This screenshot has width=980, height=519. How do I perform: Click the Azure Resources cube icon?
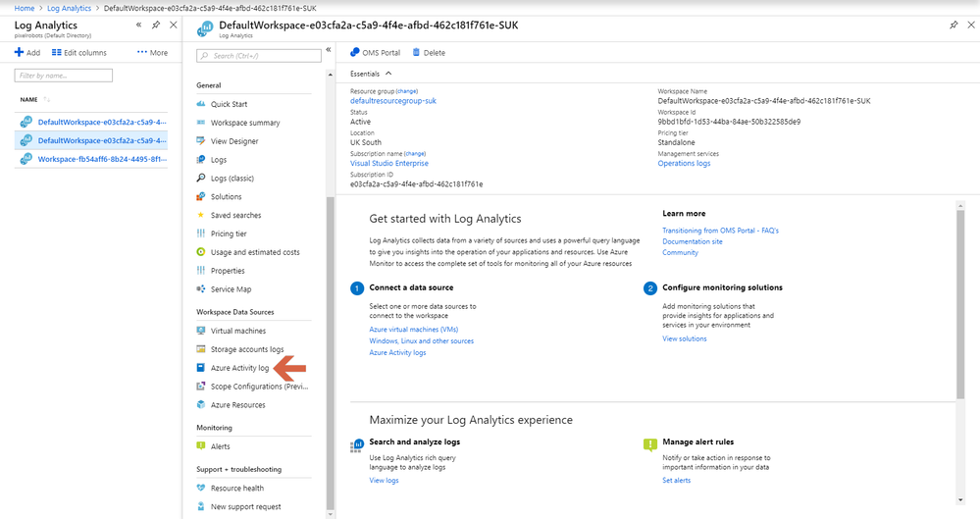point(201,404)
